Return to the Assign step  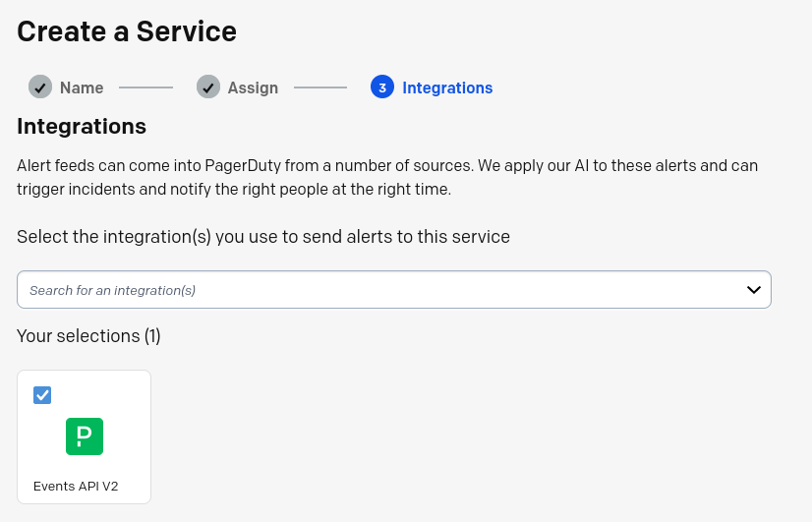(x=253, y=87)
